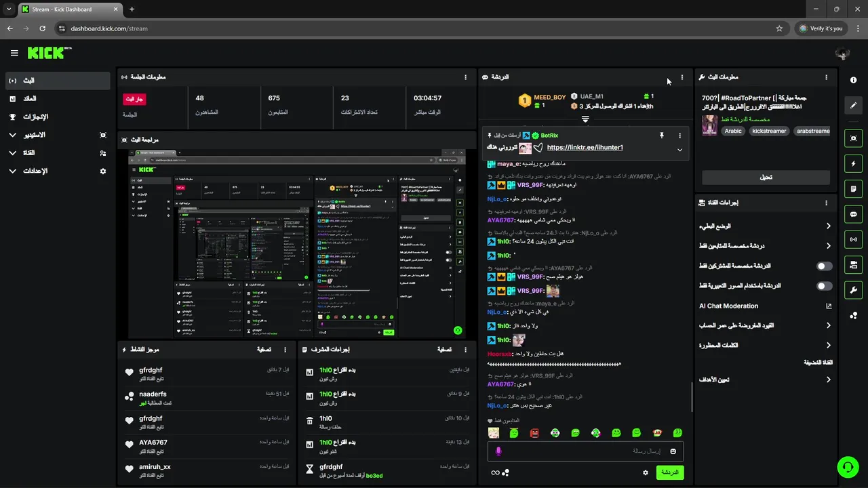
Task: Select العائد in the left sidebar
Action: [57, 99]
